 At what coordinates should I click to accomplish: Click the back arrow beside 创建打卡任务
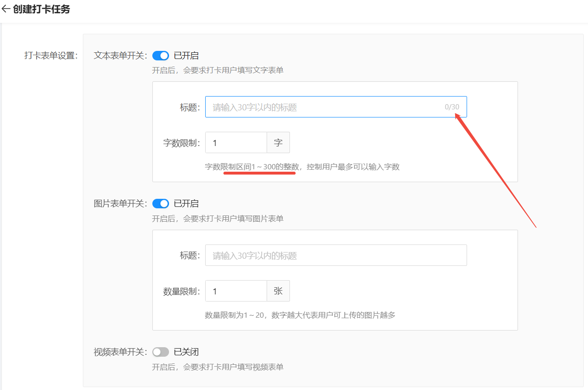point(6,9)
